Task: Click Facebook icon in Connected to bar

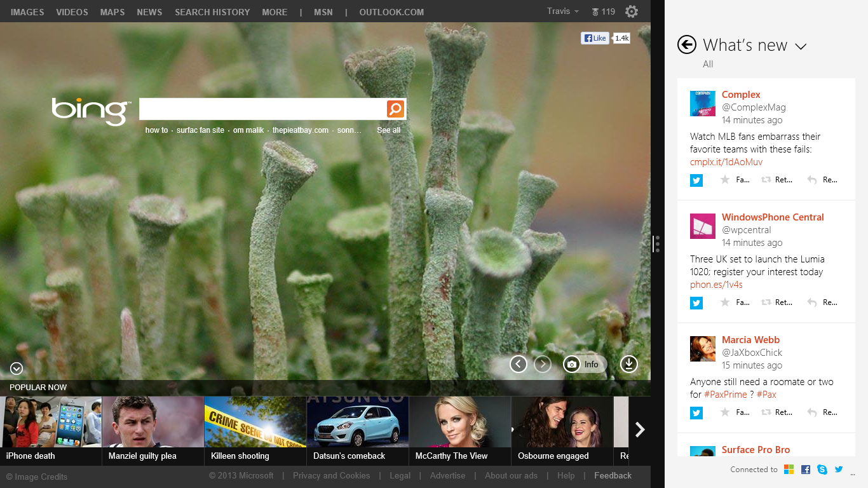Action: click(x=806, y=470)
